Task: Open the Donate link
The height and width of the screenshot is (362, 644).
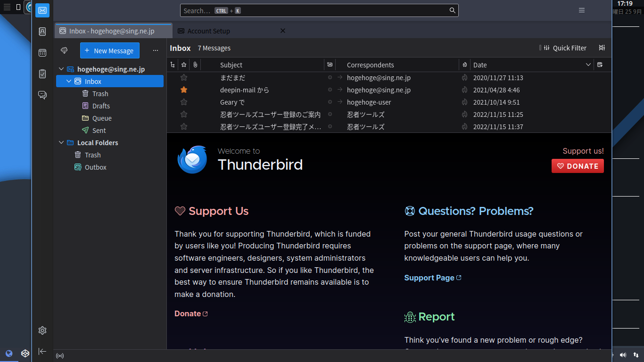Action: click(191, 313)
